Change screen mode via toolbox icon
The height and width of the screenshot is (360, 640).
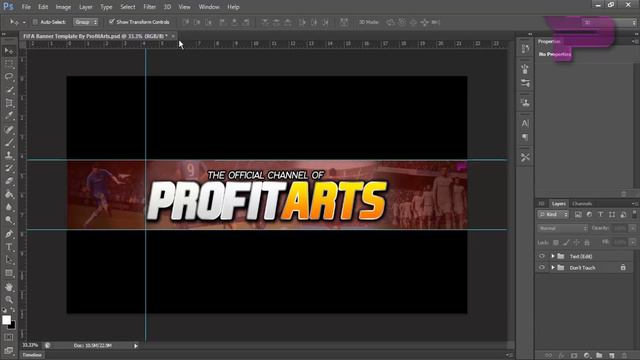coord(9,350)
